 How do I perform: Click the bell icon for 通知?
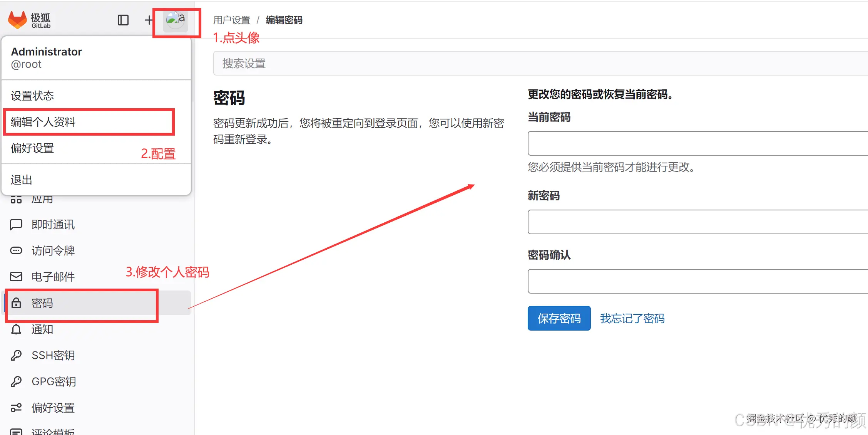click(16, 329)
